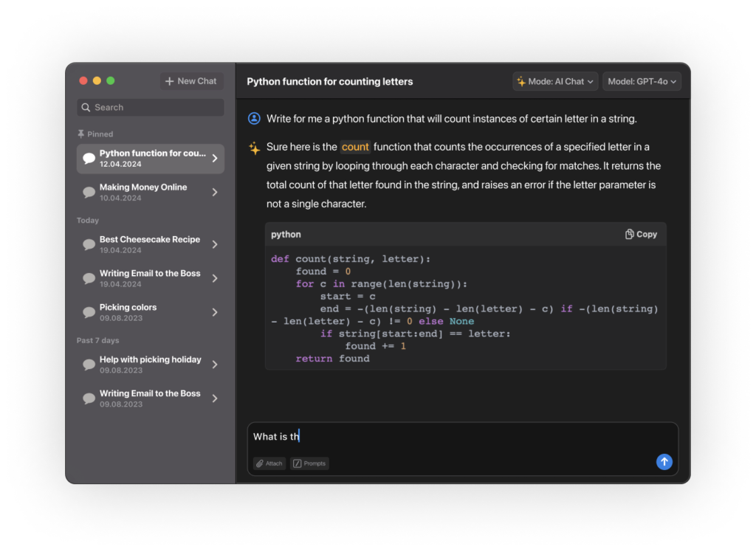
Task: Send the message with blue arrow button
Action: pos(664,462)
